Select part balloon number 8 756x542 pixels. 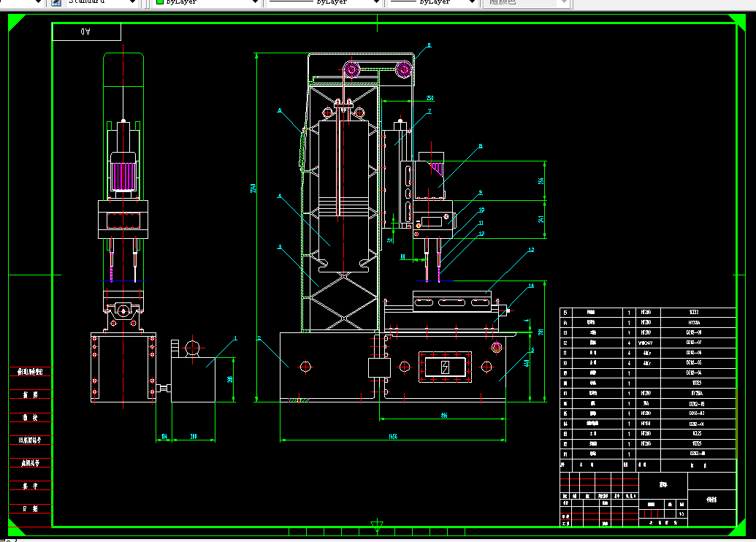(x=480, y=146)
